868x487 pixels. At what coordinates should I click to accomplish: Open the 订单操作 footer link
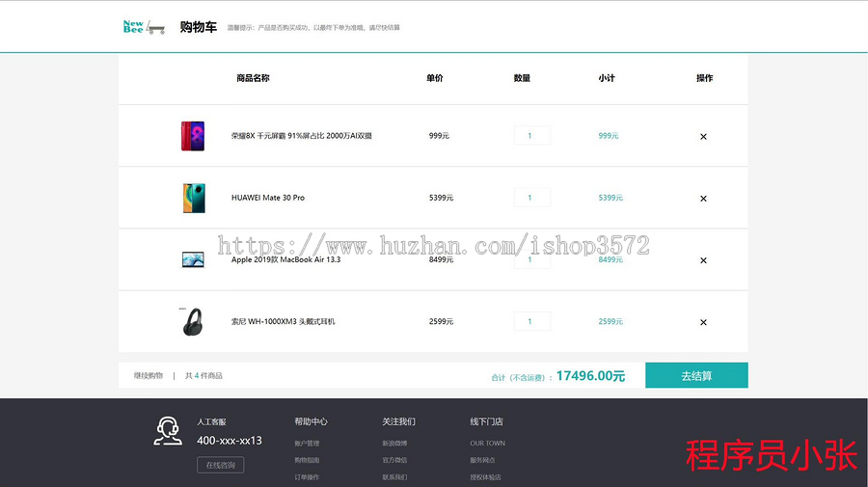tap(307, 477)
